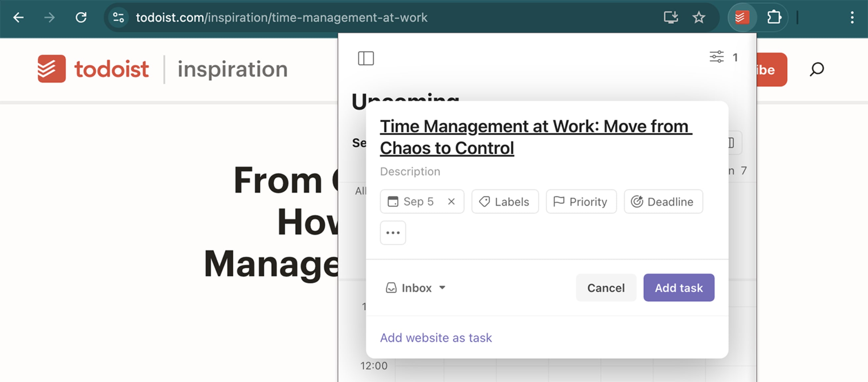Screen dimensions: 868x382
Task: Open view options sliders icon
Action: pyautogui.click(x=716, y=57)
